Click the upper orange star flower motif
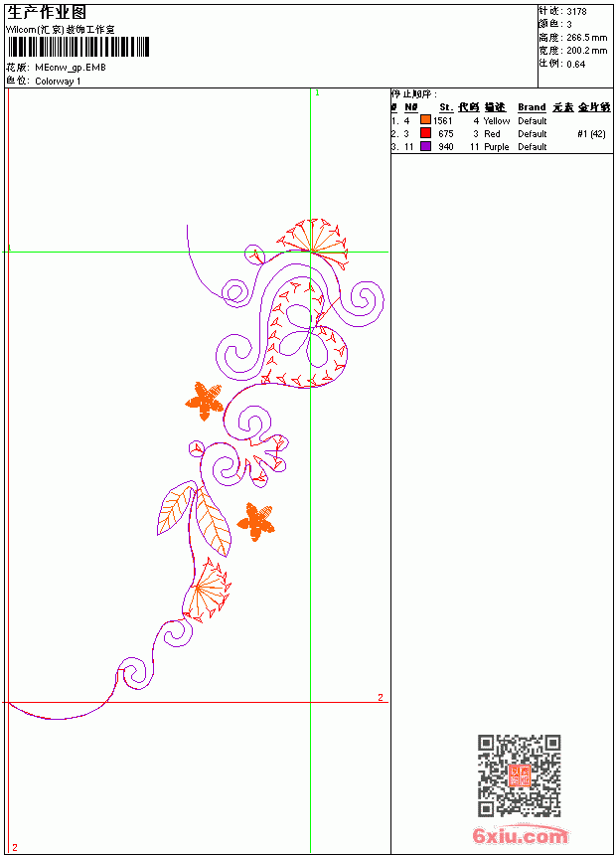 point(205,401)
